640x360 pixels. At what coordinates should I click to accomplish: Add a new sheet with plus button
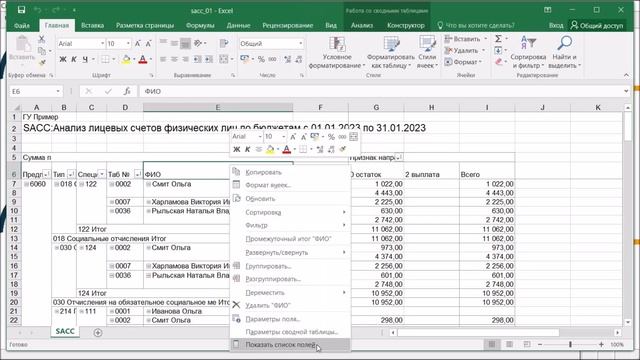[x=98, y=333]
